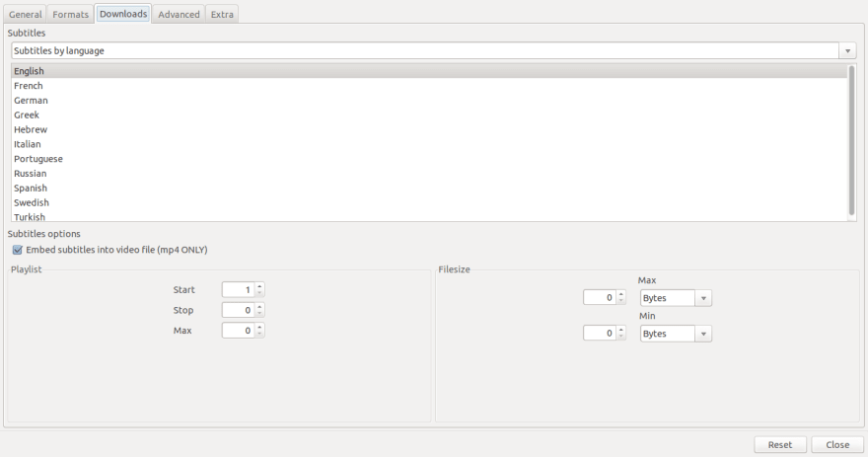Click the Filesize Max number field
The height and width of the screenshot is (457, 868).
600,297
